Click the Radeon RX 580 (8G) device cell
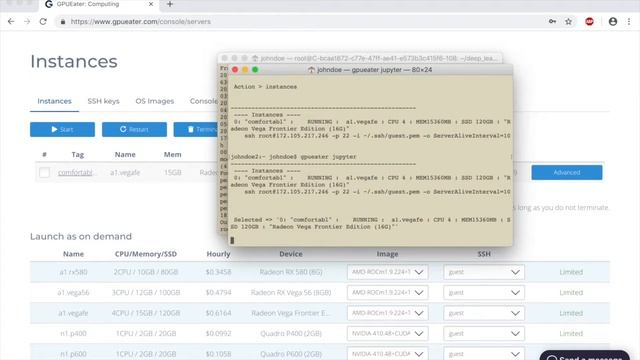Viewport: 640px width, 360px height. point(291,272)
